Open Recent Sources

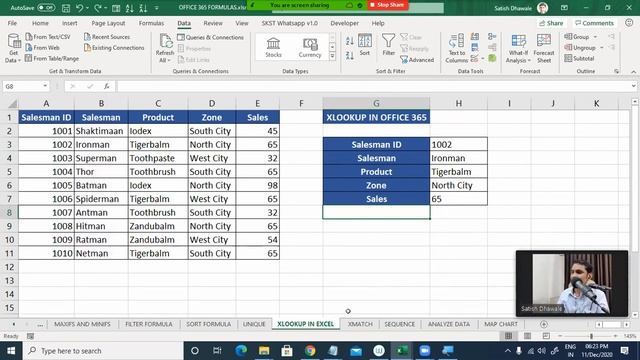pos(107,37)
